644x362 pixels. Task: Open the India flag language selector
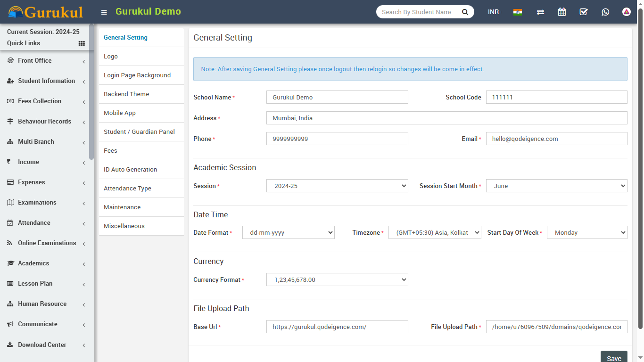pos(518,12)
